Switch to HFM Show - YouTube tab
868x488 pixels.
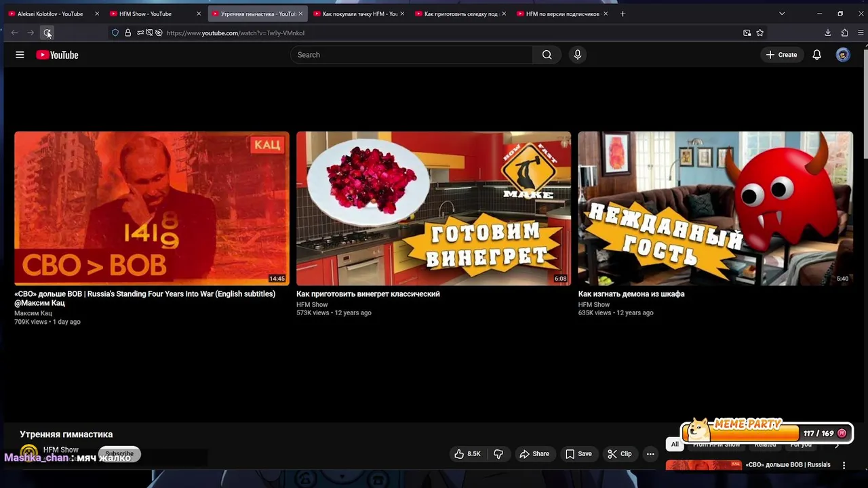pyautogui.click(x=155, y=14)
